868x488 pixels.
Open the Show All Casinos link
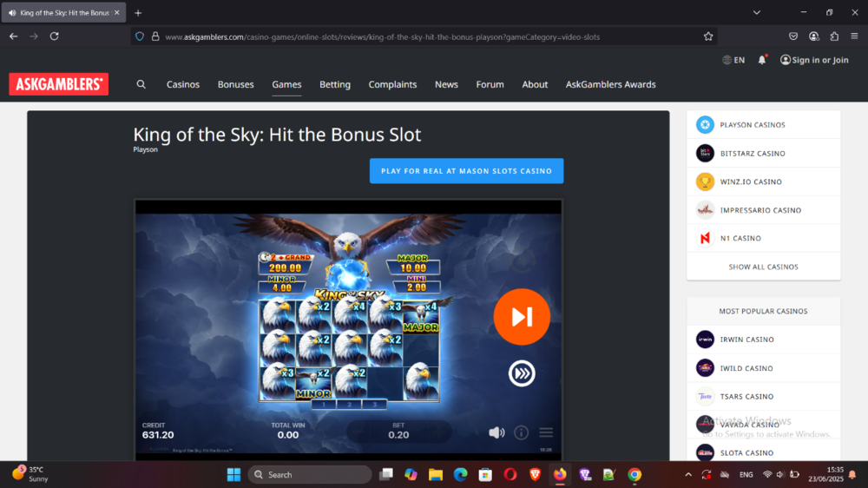coord(763,267)
